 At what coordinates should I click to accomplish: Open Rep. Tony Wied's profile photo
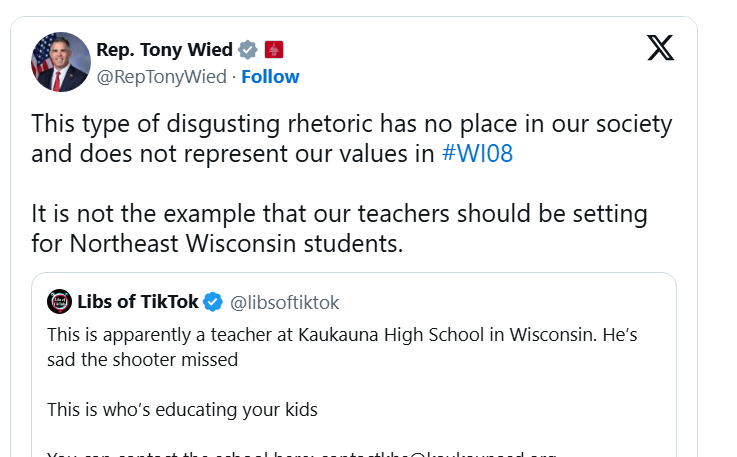(x=56, y=62)
